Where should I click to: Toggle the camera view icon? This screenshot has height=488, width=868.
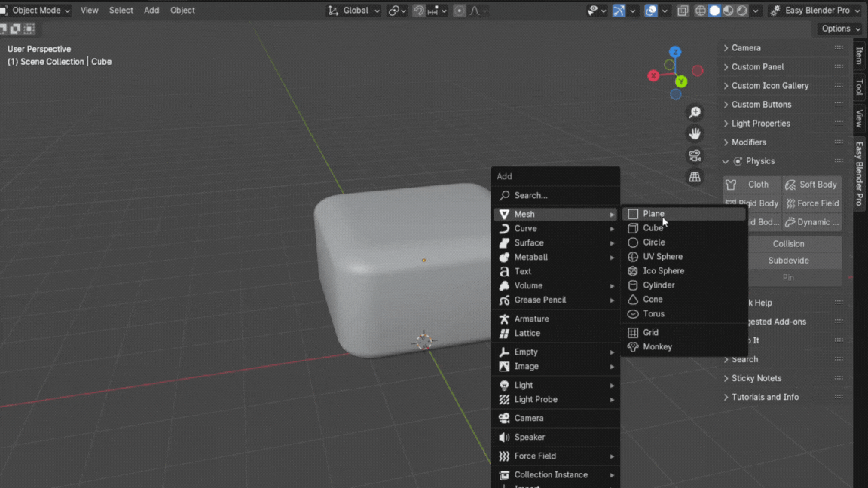tap(695, 156)
